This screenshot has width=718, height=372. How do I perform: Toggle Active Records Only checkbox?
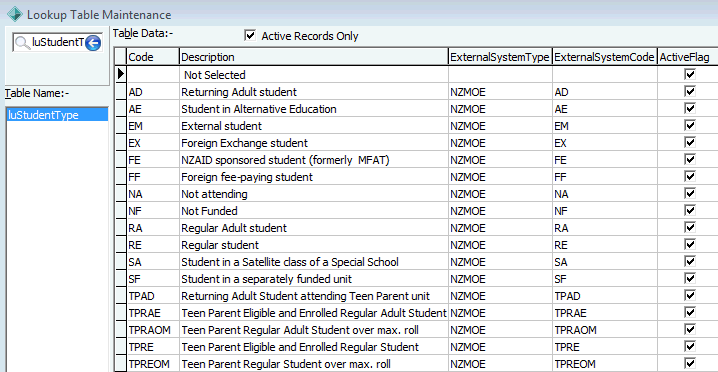coord(250,36)
